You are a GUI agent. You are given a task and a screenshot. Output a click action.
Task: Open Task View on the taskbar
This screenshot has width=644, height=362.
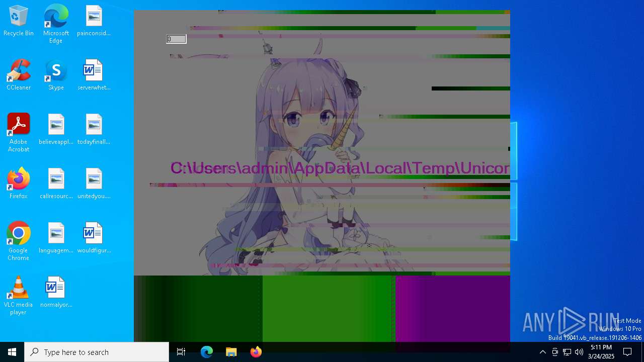pyautogui.click(x=181, y=352)
